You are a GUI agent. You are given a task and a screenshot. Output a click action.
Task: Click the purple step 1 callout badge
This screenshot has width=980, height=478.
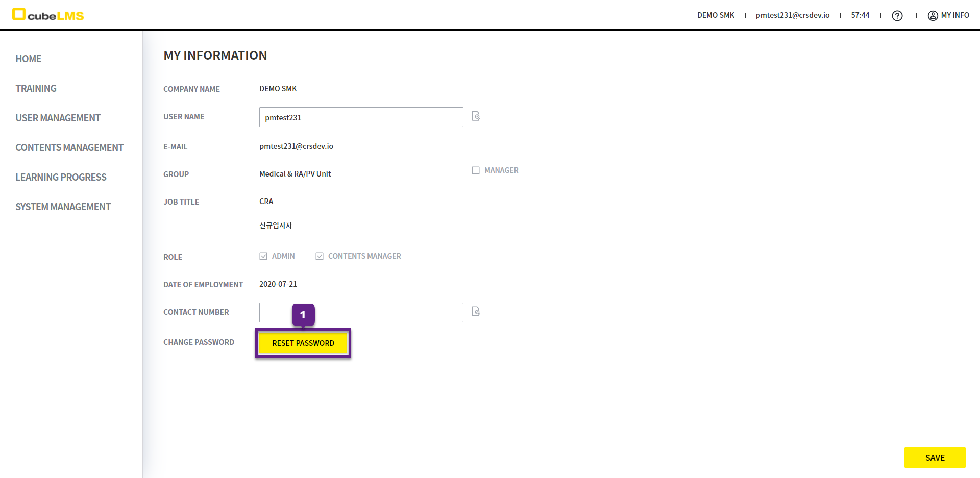point(303,315)
